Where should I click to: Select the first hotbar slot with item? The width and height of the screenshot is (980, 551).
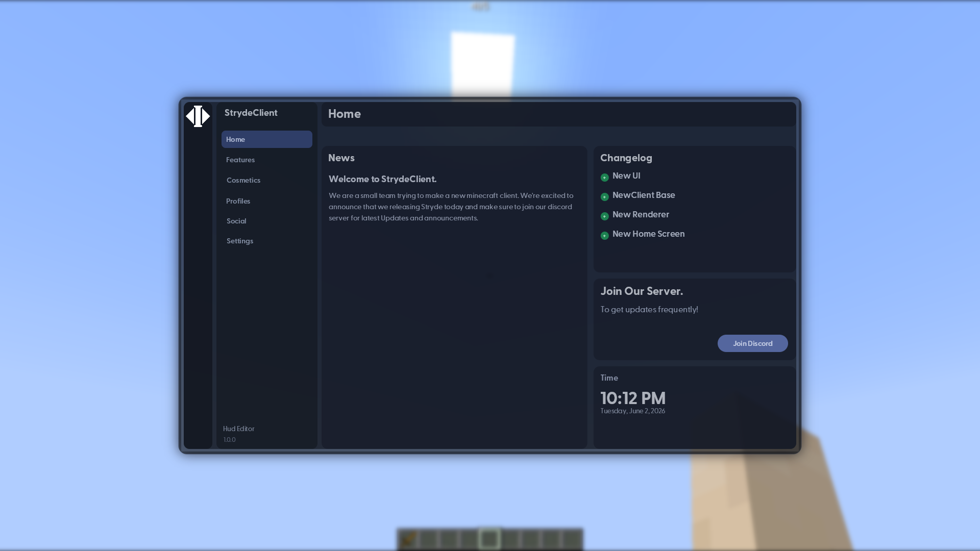(408, 539)
